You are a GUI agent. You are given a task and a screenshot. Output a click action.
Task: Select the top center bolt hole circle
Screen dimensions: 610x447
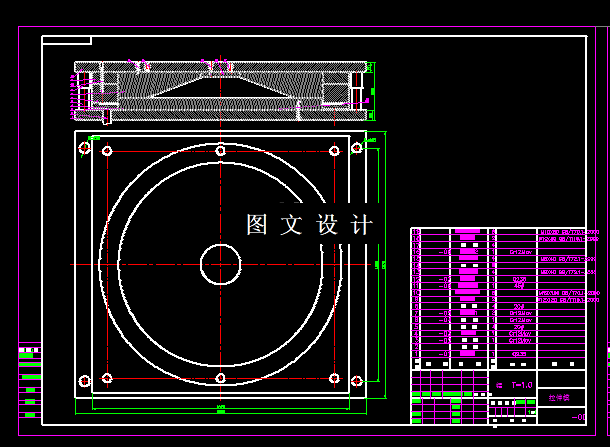pos(221,151)
